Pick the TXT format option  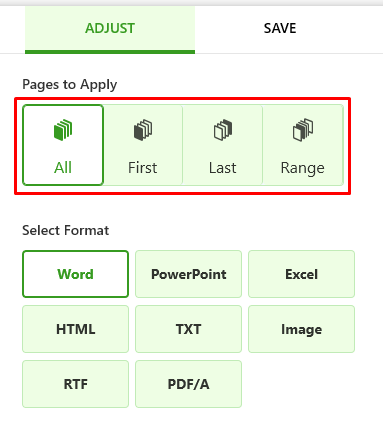point(188,329)
